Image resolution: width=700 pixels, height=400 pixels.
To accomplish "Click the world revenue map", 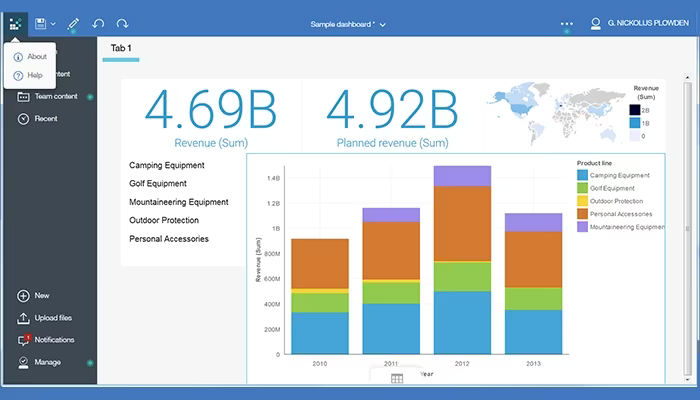I will tap(556, 112).
